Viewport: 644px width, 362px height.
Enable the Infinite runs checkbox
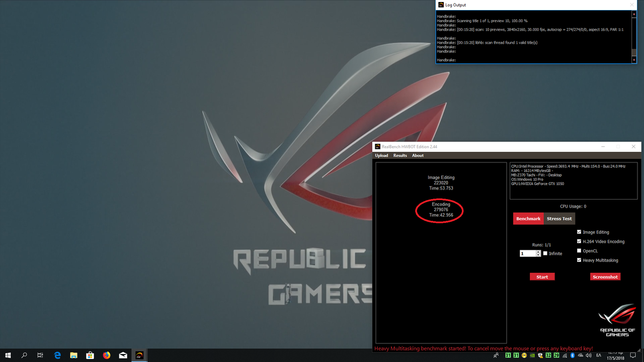[545, 253]
